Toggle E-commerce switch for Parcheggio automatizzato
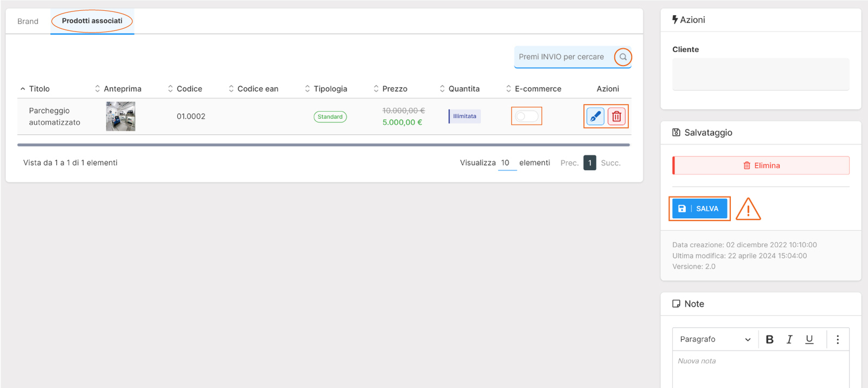Screen dimensions: 868x388 526,116
